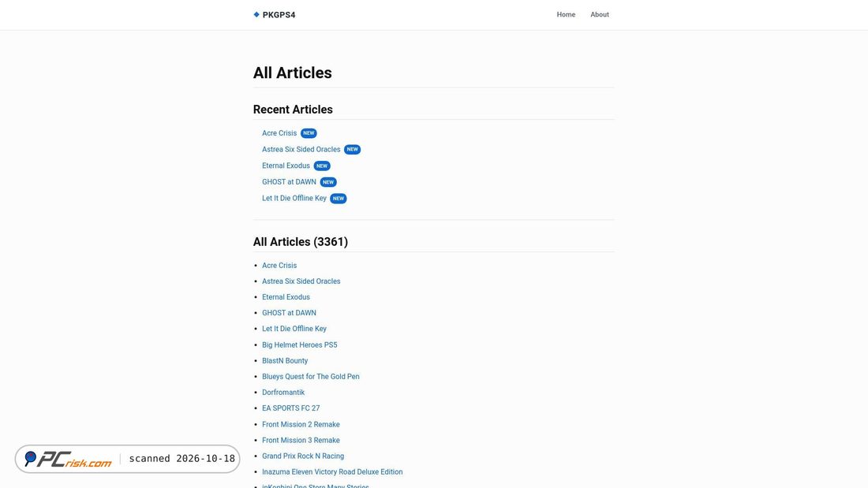Image resolution: width=868 pixels, height=488 pixels.
Task: Open the About menu item
Action: point(600,14)
